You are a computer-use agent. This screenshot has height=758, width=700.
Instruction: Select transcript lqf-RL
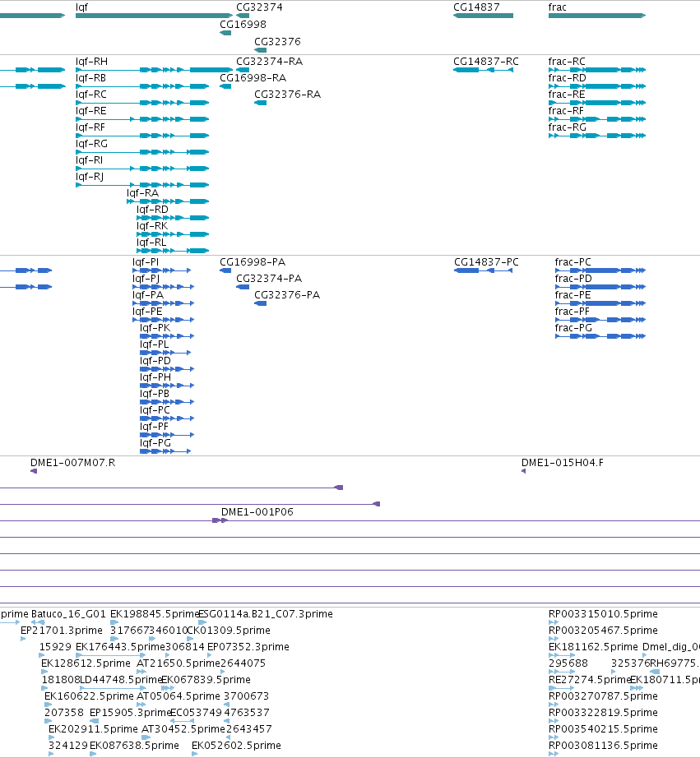173,251
